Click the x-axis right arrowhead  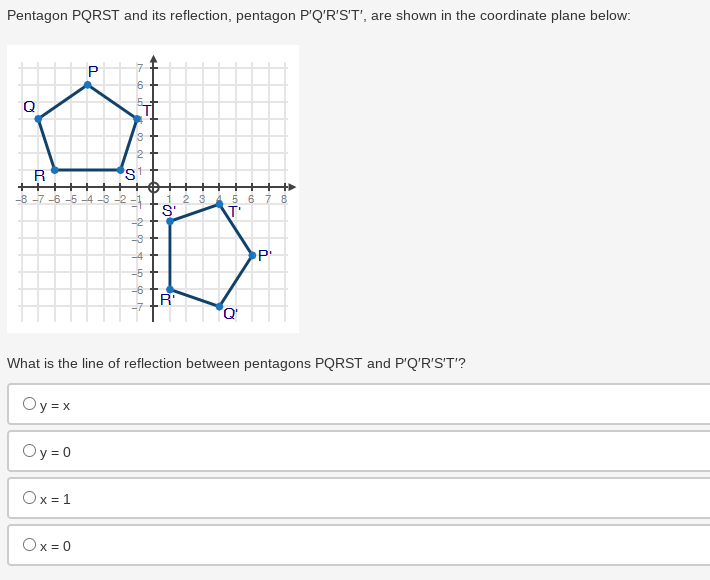coord(292,187)
